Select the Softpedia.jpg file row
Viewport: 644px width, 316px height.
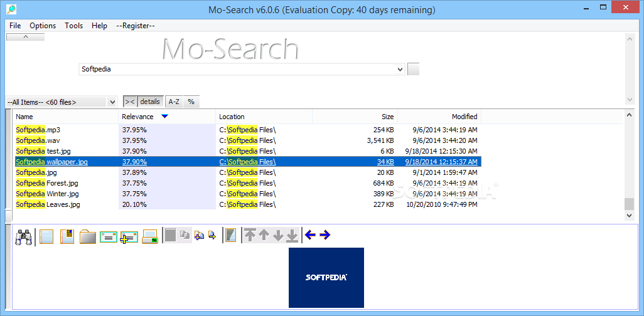click(247, 172)
